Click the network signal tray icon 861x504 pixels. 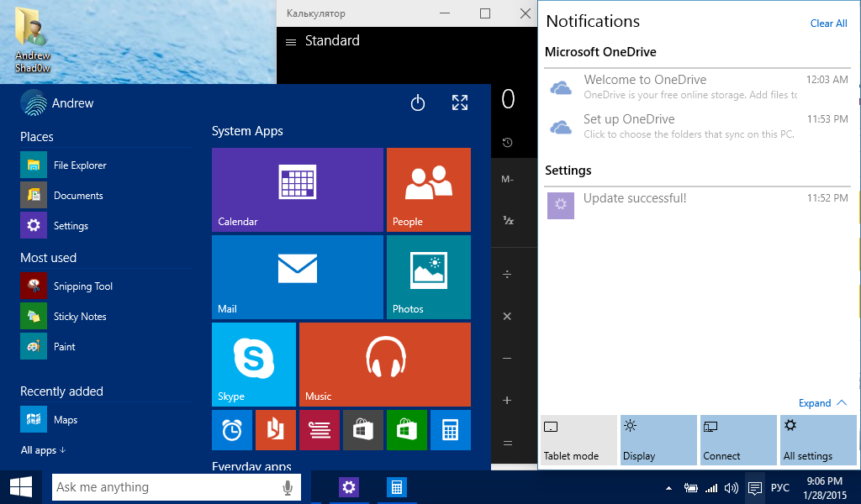point(711,487)
